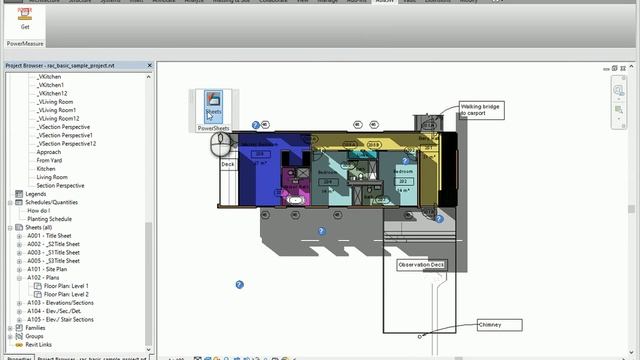Image resolution: width=640 pixels, height=360 pixels.
Task: Collapse the A102 - Plans node
Action: 19,278
